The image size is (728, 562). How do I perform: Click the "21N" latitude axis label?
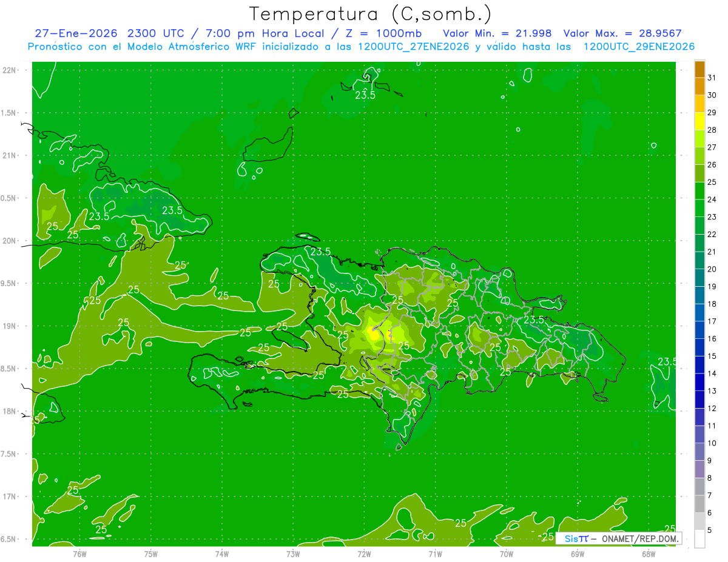click(9, 156)
